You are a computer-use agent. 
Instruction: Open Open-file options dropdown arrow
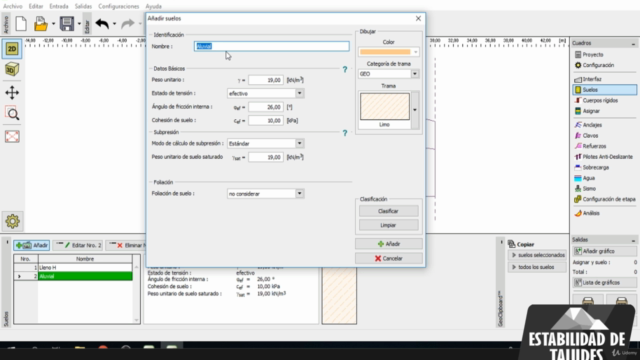pyautogui.click(x=53, y=24)
